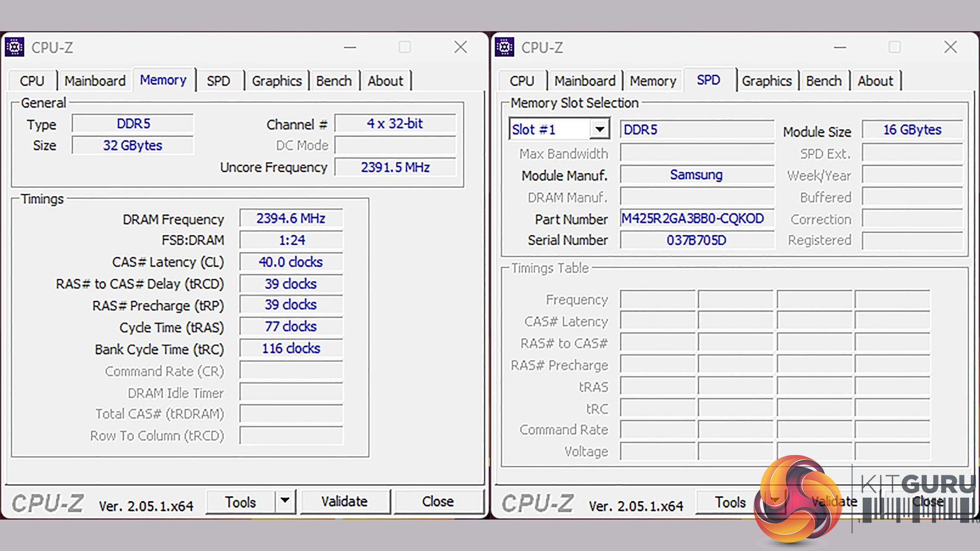The height and width of the screenshot is (551, 980).
Task: Click the DRAM Frequency value field
Action: pos(291,218)
